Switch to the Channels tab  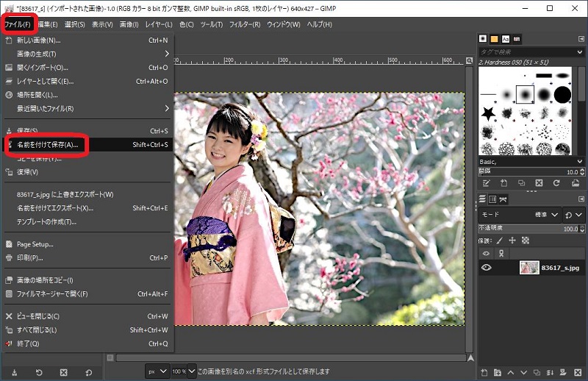click(x=492, y=199)
